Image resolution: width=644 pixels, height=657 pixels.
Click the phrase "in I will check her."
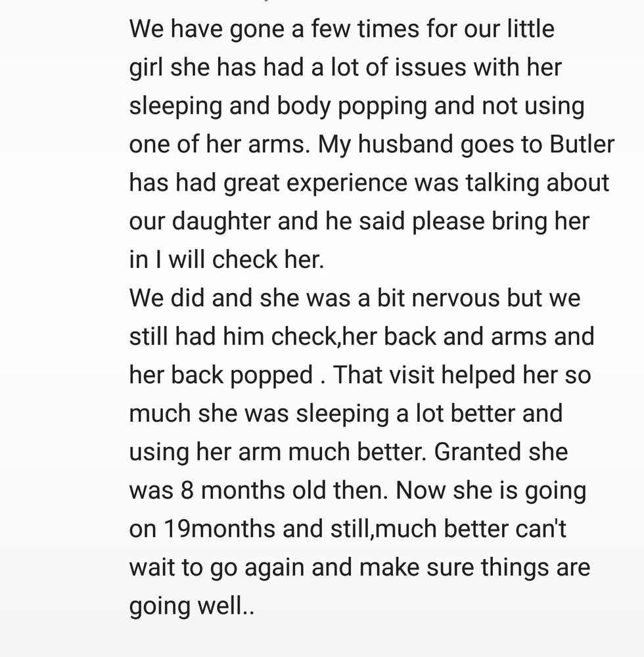(x=227, y=260)
